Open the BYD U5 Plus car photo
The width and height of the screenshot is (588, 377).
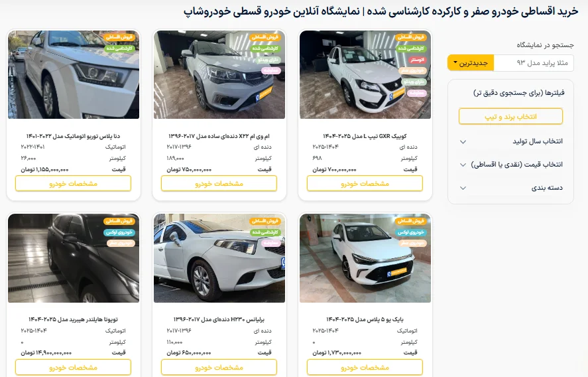click(365, 258)
